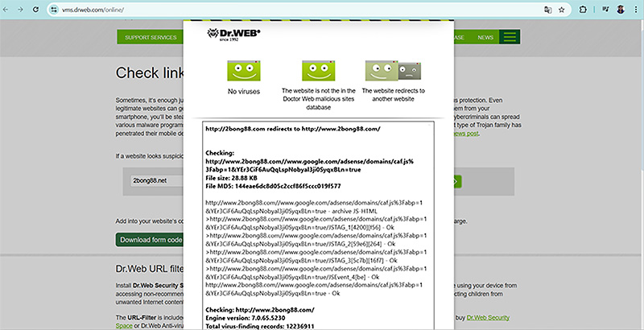Select the Engine version: 7.0.65.5230 line
Viewport: 644px width, 330px height.
[x=246, y=318]
